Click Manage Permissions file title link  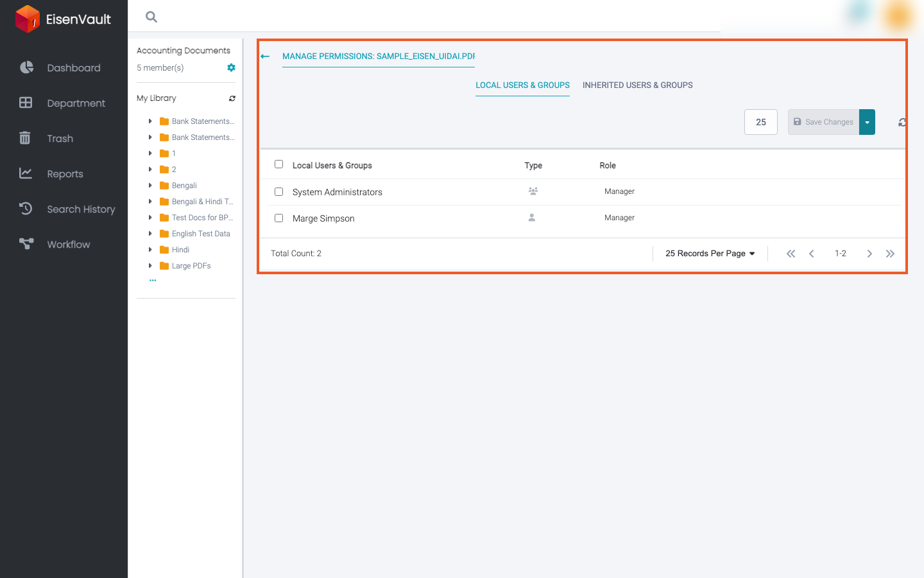click(379, 57)
